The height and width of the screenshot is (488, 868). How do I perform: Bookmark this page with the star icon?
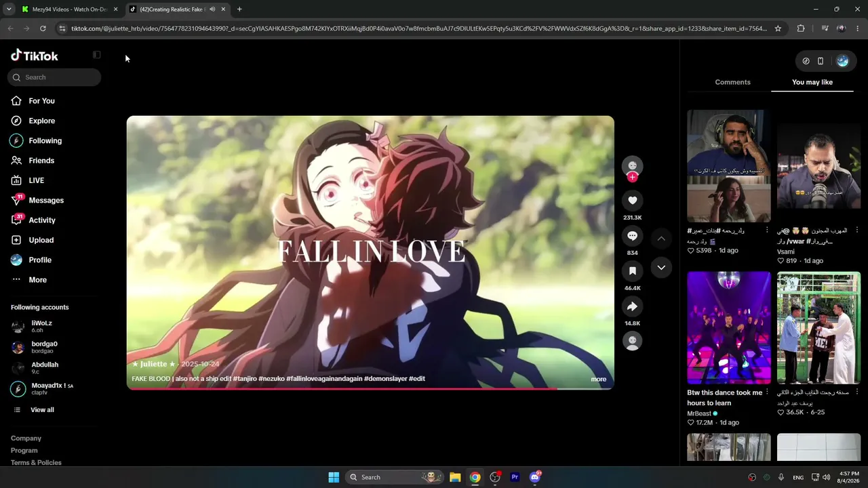coord(778,28)
